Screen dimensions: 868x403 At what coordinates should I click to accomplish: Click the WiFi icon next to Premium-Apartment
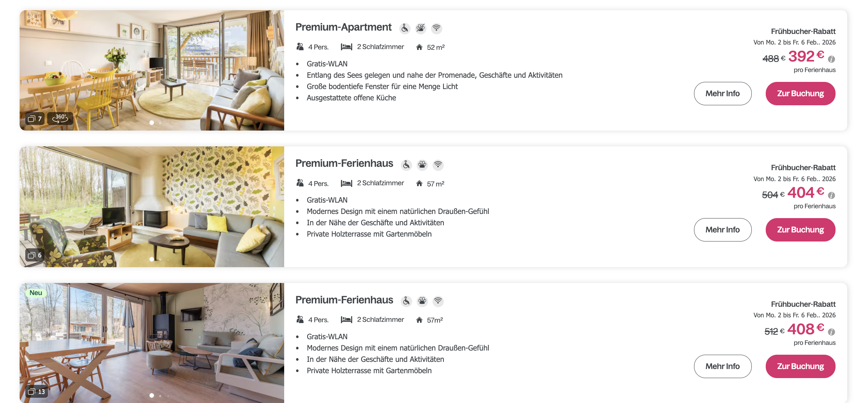(436, 28)
